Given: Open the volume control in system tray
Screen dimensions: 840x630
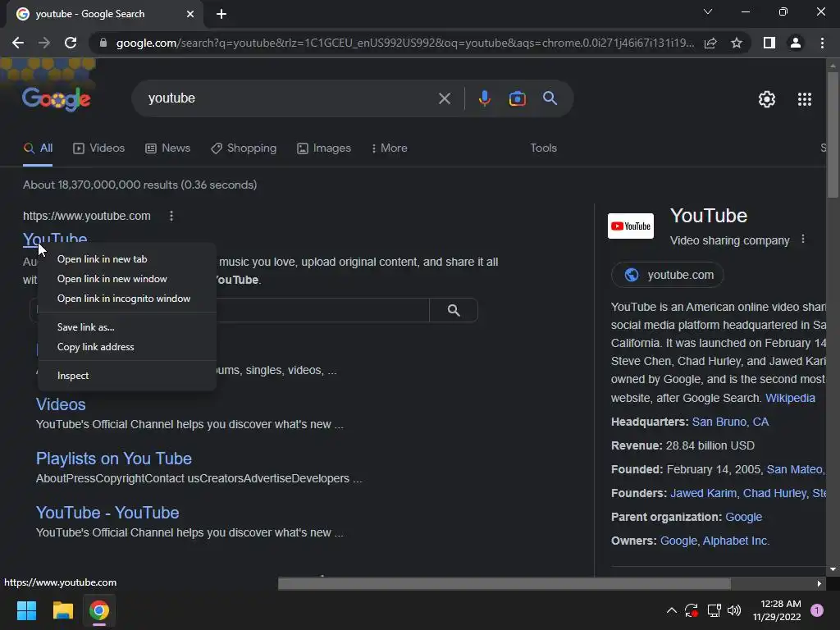Looking at the screenshot, I should pyautogui.click(x=734, y=610).
